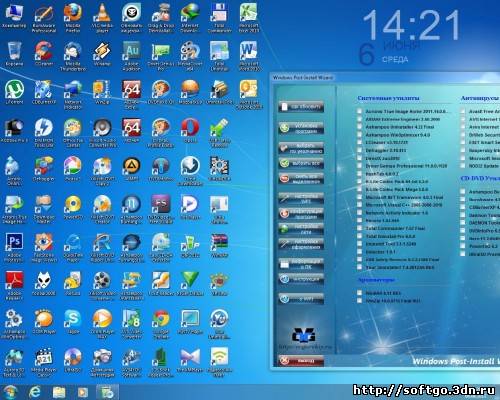Viewport: 500px width, 400px height.
Task: Click the 14:21 clock gadget
Action: point(411,25)
